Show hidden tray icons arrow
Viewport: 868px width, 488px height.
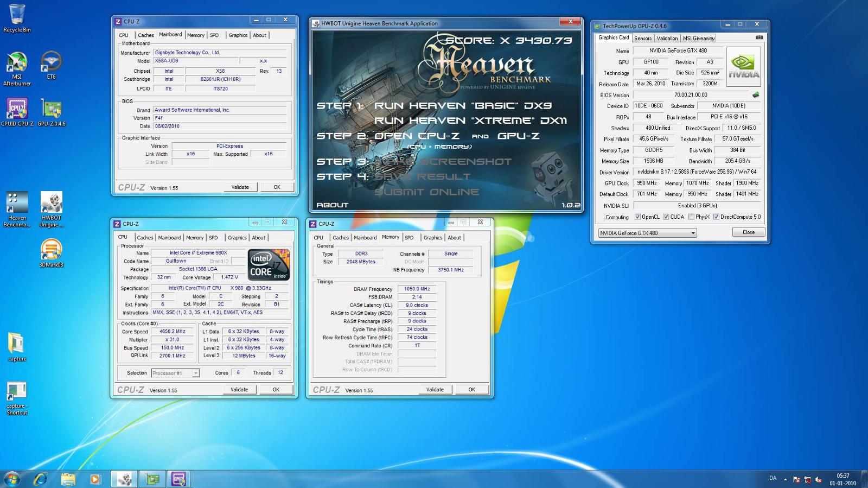pos(785,479)
